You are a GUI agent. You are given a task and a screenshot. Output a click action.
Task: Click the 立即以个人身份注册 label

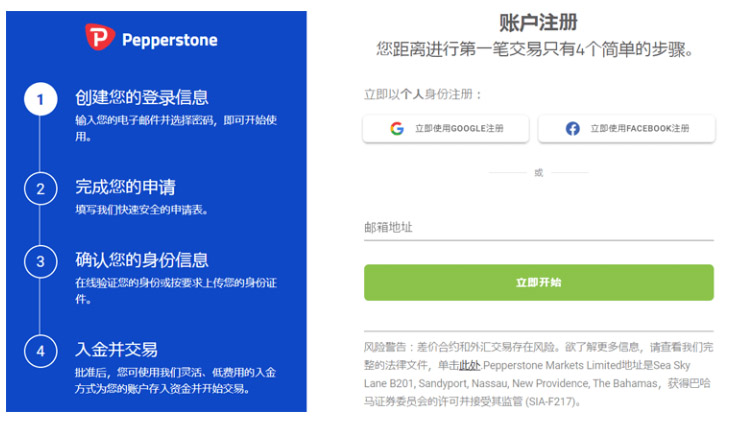point(422,94)
